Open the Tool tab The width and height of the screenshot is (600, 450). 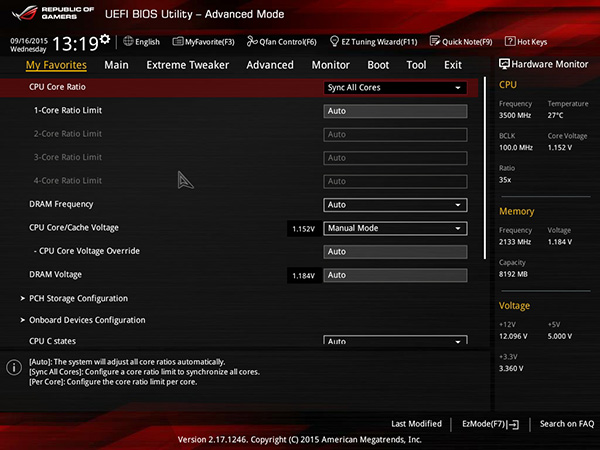tap(416, 65)
